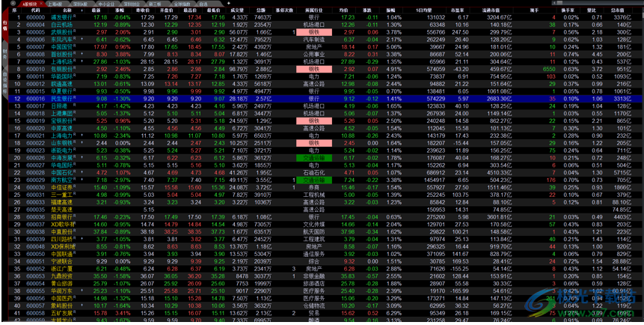The height and width of the screenshot is (325, 644).
Task: Select the 行情 side panel tab
Action: 4,27
